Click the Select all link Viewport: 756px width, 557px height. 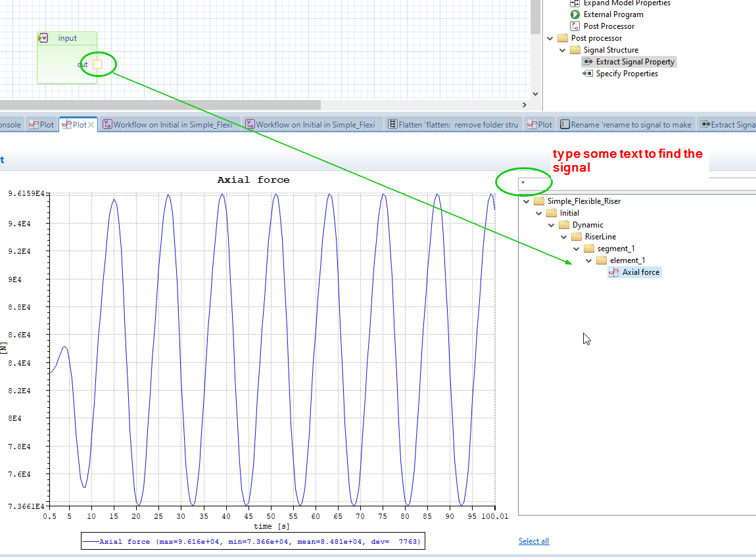pos(533,541)
